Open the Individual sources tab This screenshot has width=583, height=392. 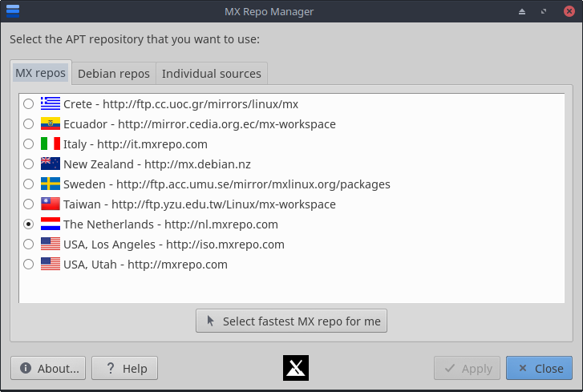(212, 74)
